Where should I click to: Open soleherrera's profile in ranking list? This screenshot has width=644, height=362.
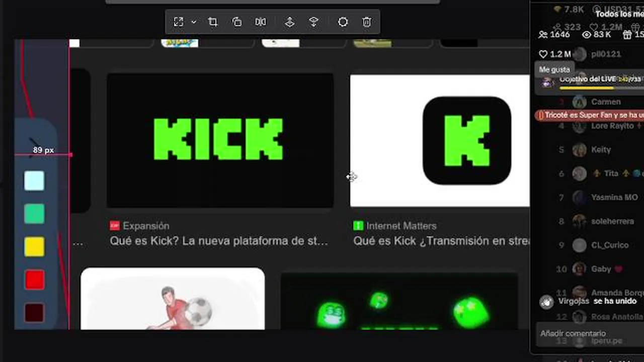pos(613,221)
